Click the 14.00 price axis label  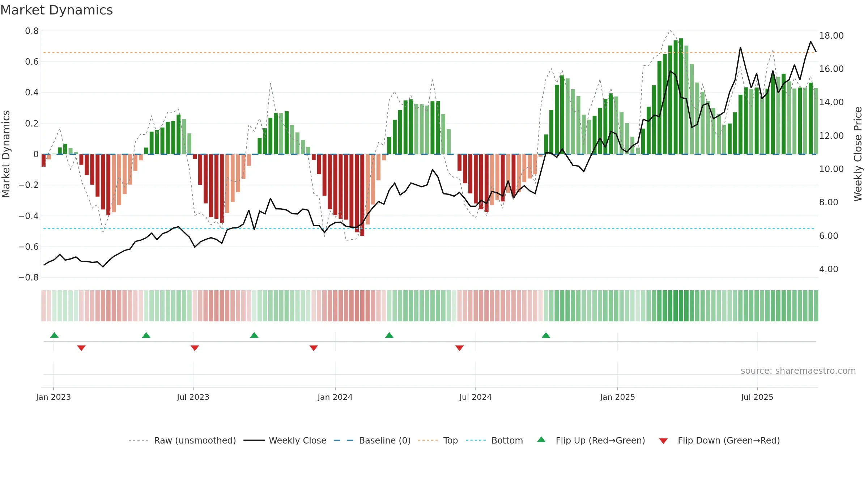(x=831, y=102)
